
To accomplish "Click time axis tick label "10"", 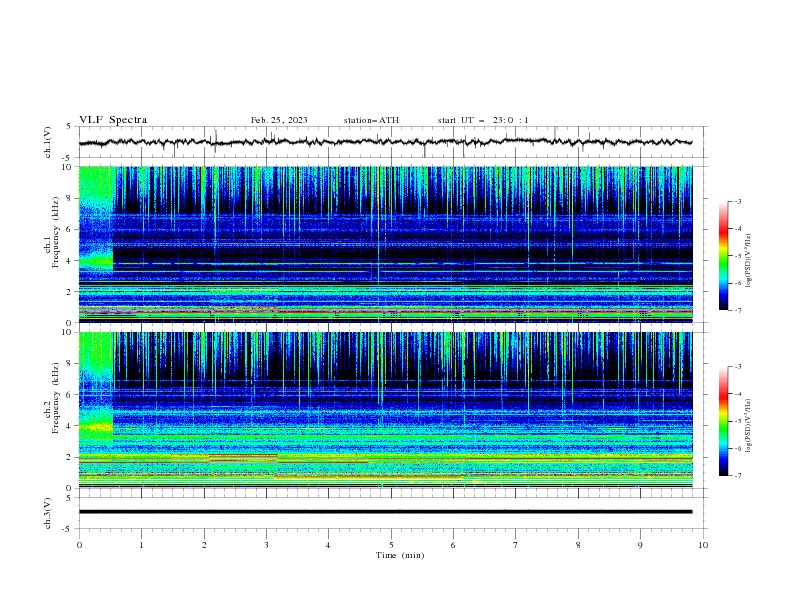I will pyautogui.click(x=703, y=545).
